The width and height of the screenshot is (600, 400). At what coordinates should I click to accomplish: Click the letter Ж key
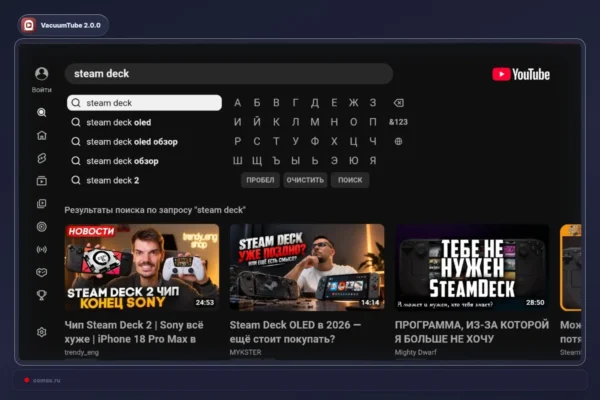(354, 103)
